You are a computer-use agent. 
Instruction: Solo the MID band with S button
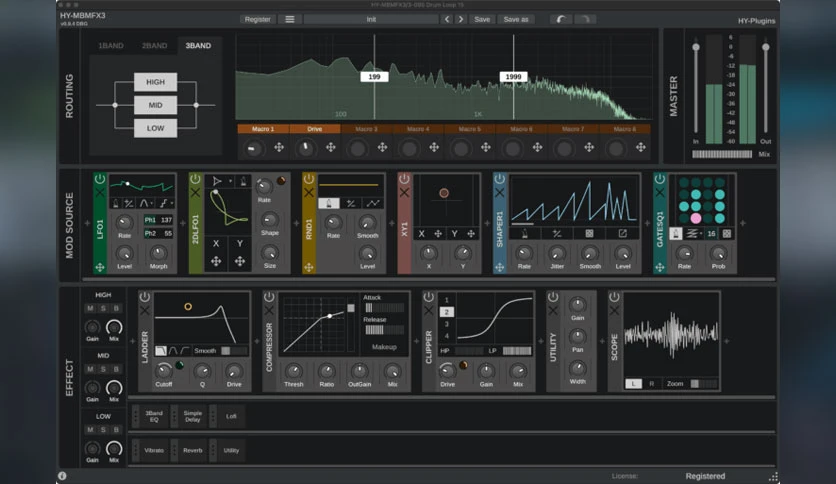[103, 369]
